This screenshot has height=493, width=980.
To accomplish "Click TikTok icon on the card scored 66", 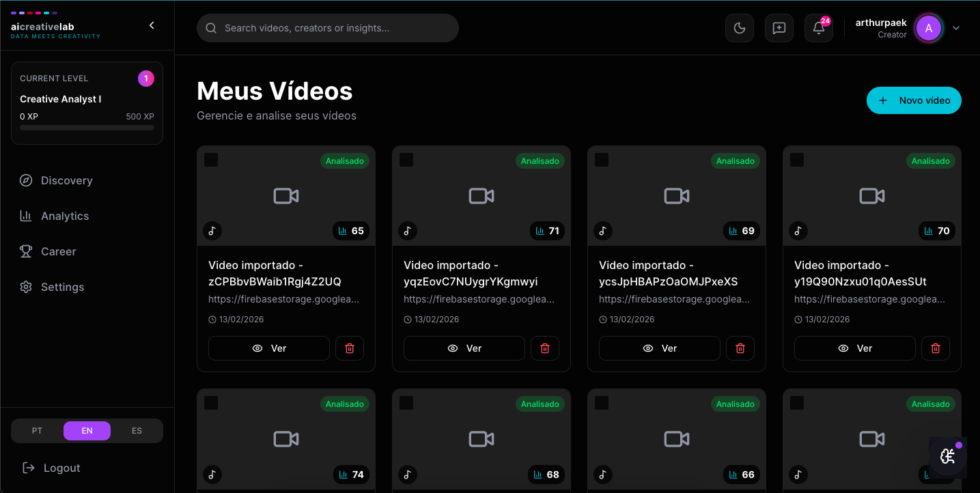I will pos(603,474).
